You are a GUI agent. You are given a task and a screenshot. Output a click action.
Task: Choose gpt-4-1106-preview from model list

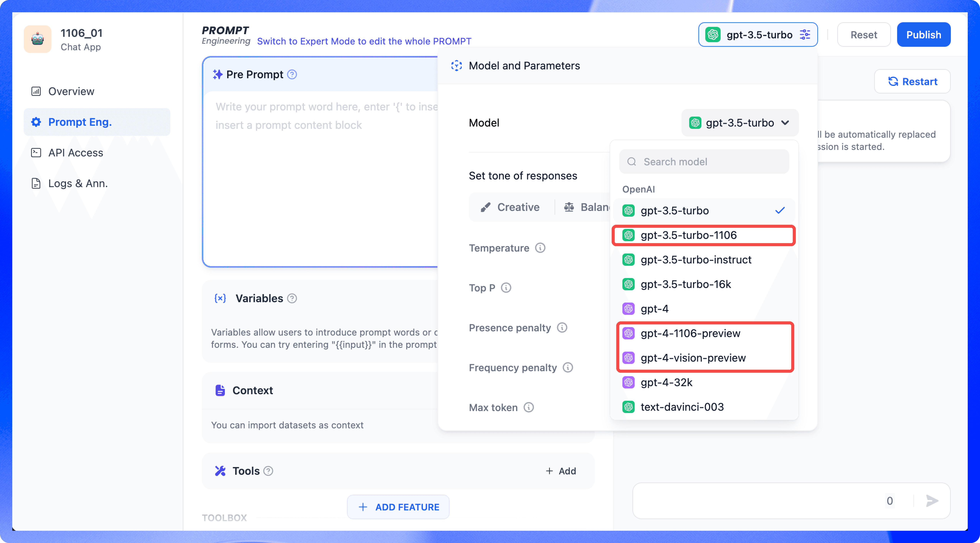point(690,333)
